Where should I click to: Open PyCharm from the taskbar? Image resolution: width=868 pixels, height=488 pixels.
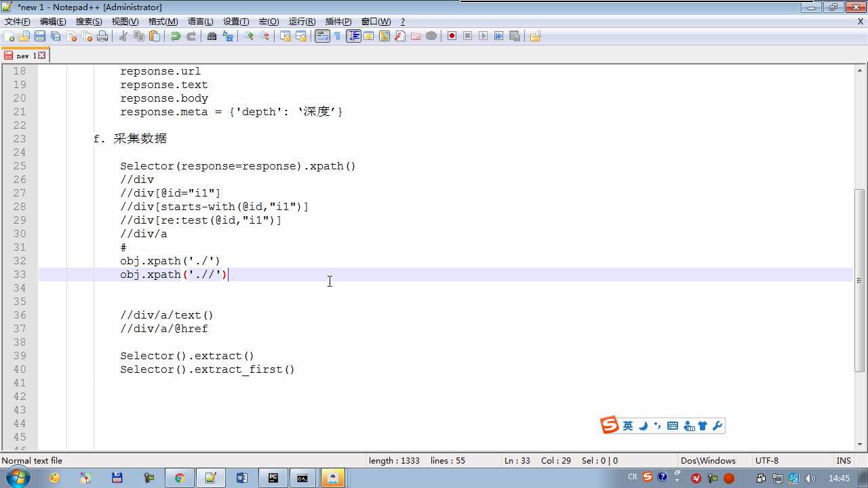tap(273, 478)
